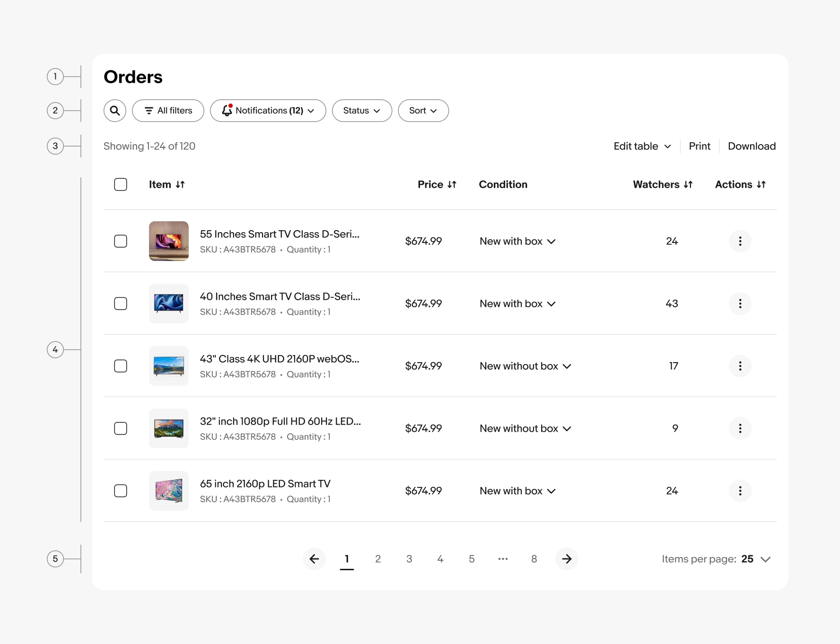Open three-dot menu for 43" Class 4K row
The width and height of the screenshot is (840, 644).
(x=740, y=366)
